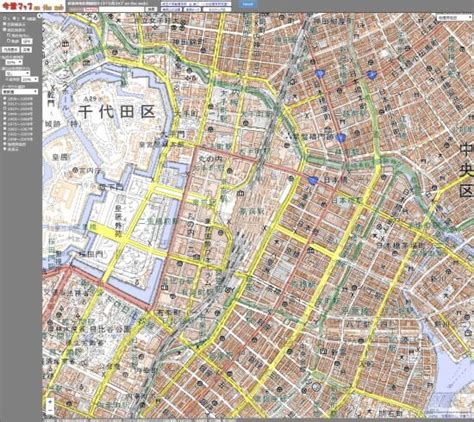Click the map zoom-in plus icon

click(x=50, y=402)
